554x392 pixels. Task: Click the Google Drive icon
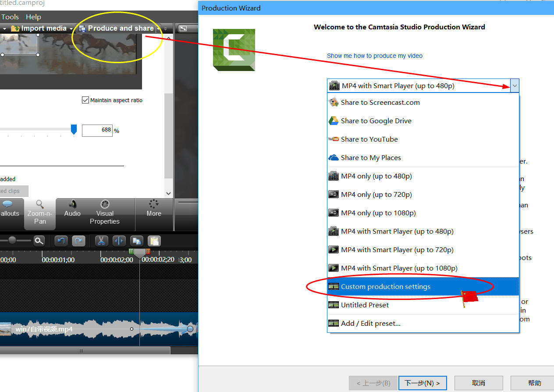[334, 121]
